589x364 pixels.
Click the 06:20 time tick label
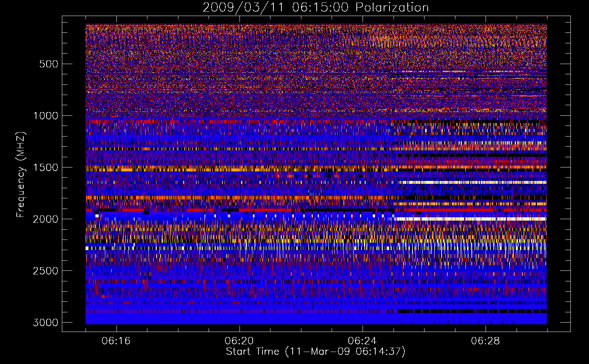239,341
